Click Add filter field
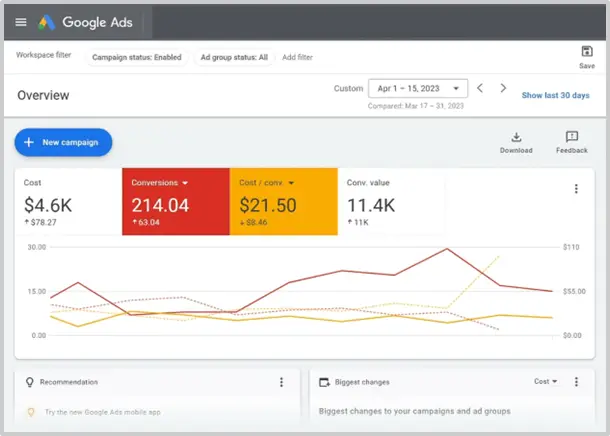Screen dimensions: 610x436 tap(297, 58)
